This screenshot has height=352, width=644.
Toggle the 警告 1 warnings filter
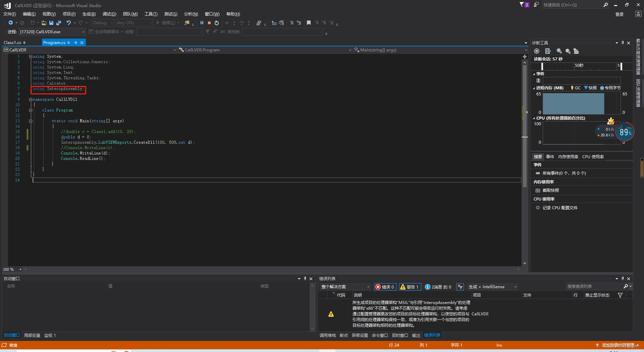[410, 287]
